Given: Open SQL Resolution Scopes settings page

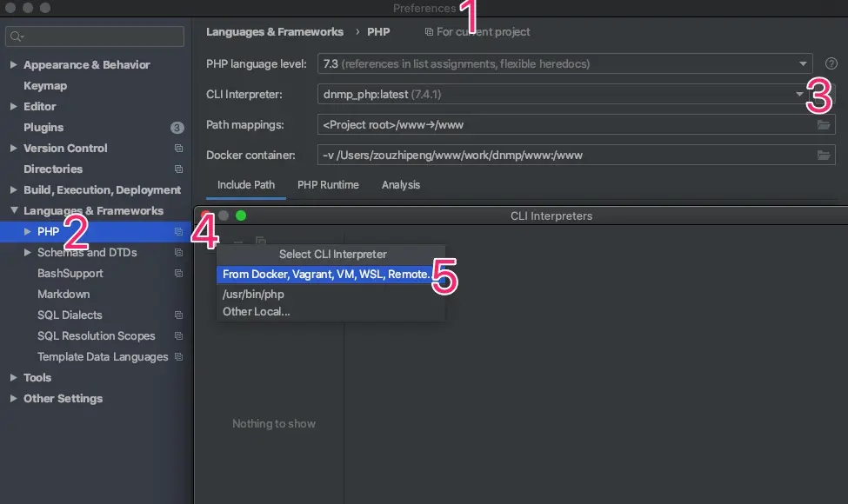Looking at the screenshot, I should (97, 336).
